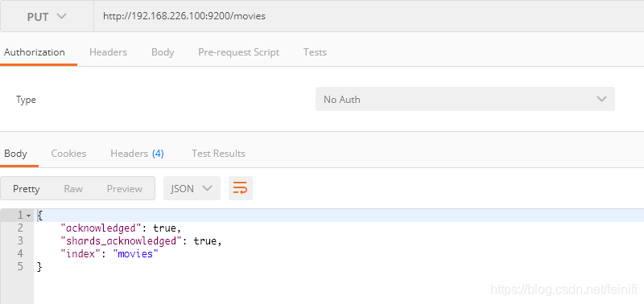Select the Pretty response view
This screenshot has height=304, width=644.
(27, 189)
